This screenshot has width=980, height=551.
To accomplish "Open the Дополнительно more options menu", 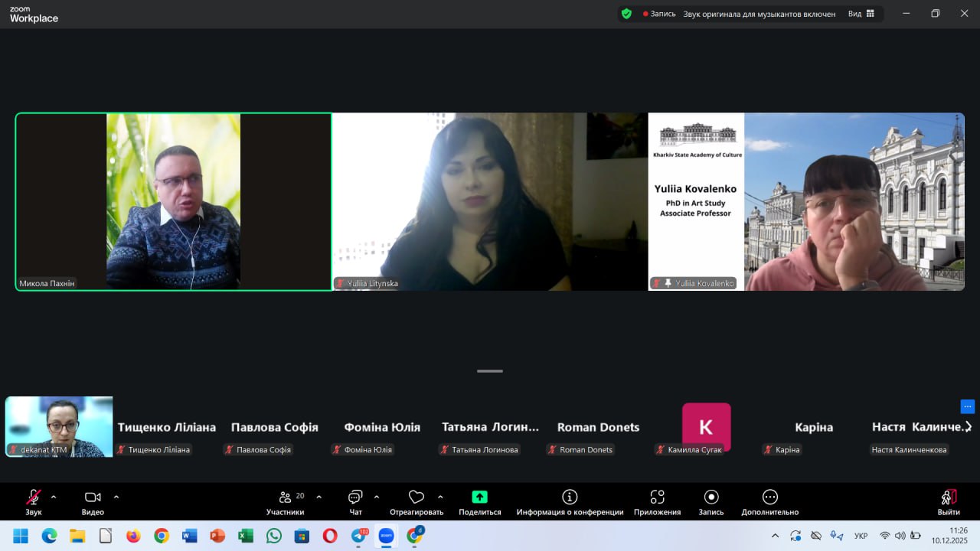I will coord(769,497).
